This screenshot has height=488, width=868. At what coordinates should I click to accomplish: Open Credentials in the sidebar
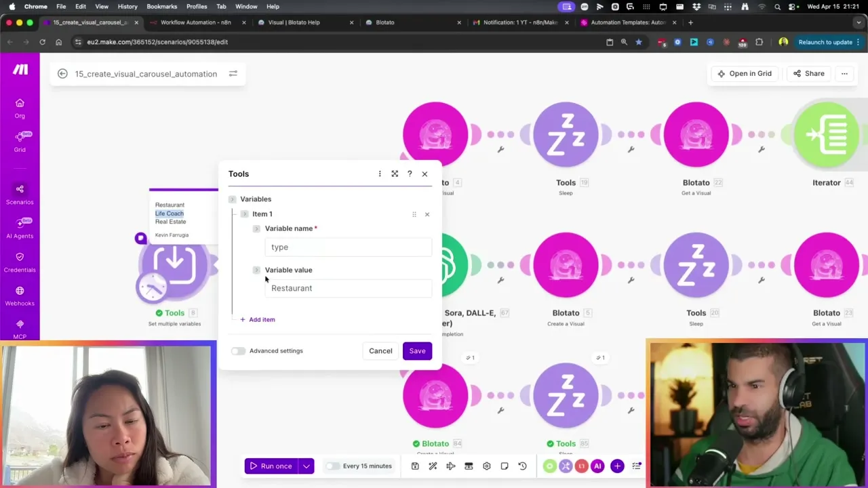tap(20, 262)
